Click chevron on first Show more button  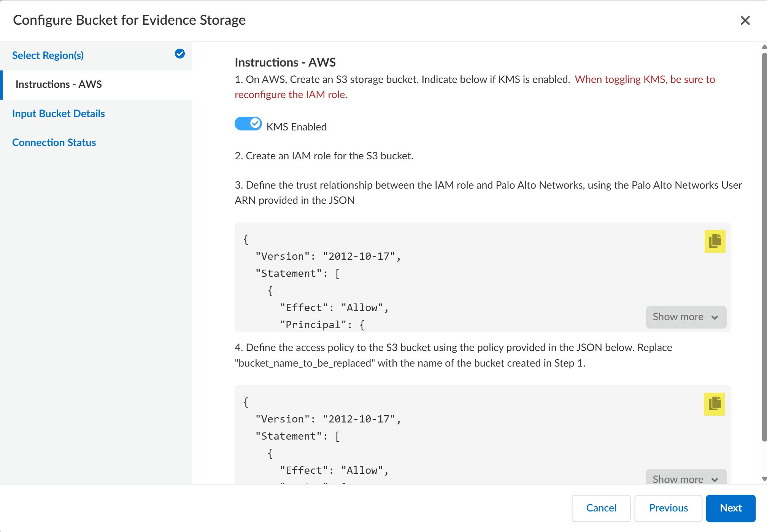(715, 318)
